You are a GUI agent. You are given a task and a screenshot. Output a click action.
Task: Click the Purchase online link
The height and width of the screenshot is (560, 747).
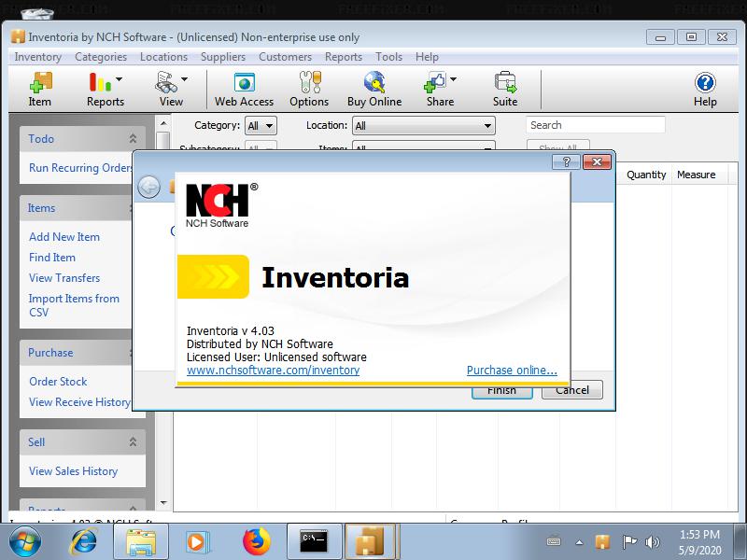(512, 370)
